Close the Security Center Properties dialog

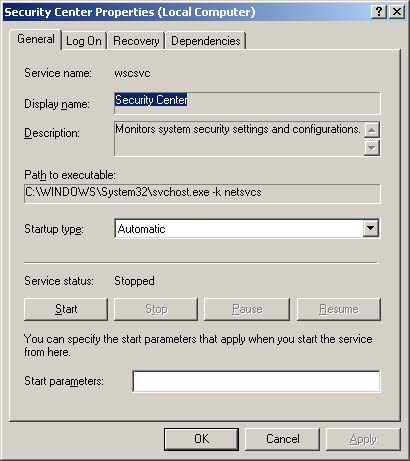point(397,12)
